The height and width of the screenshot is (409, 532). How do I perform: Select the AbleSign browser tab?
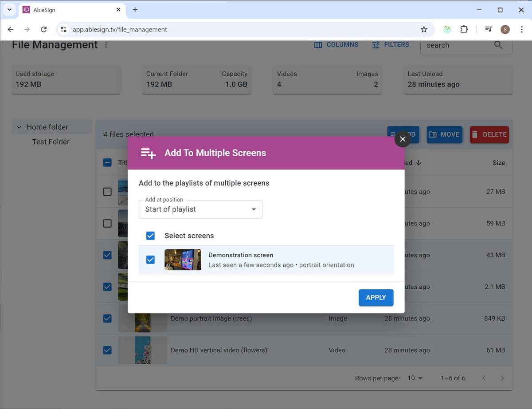[x=66, y=10]
